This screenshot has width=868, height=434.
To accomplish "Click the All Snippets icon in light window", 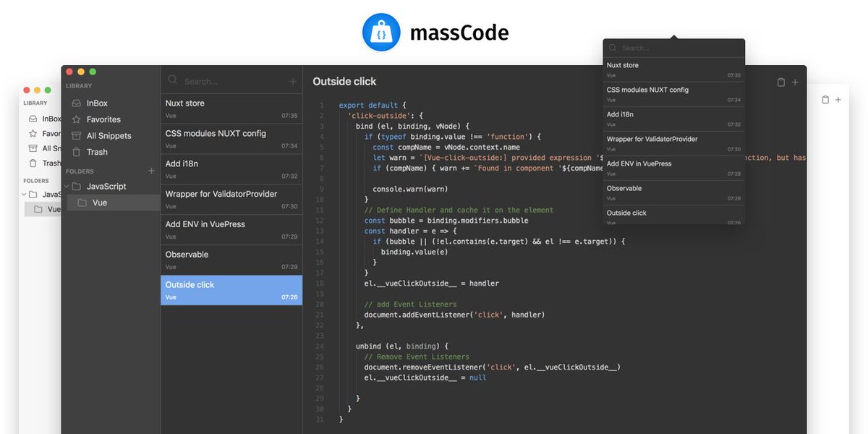I will 33,148.
